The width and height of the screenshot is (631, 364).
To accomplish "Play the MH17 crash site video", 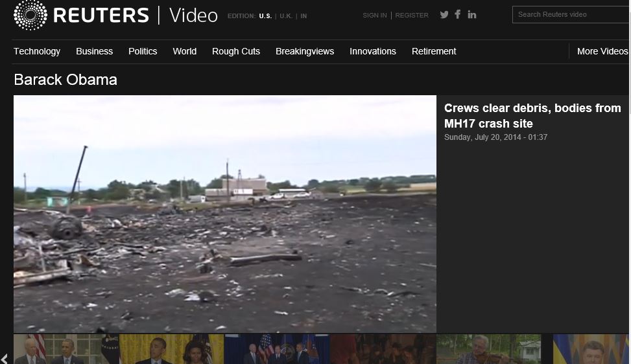I will click(x=225, y=214).
